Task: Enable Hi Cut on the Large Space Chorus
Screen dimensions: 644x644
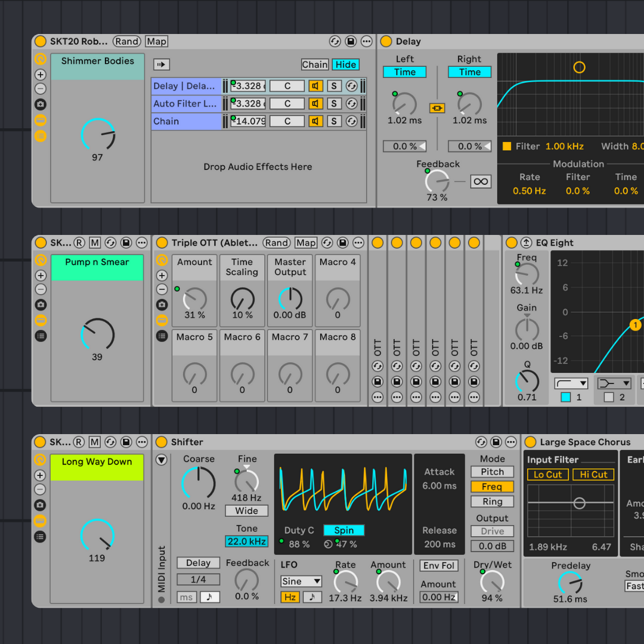Action: pos(593,475)
